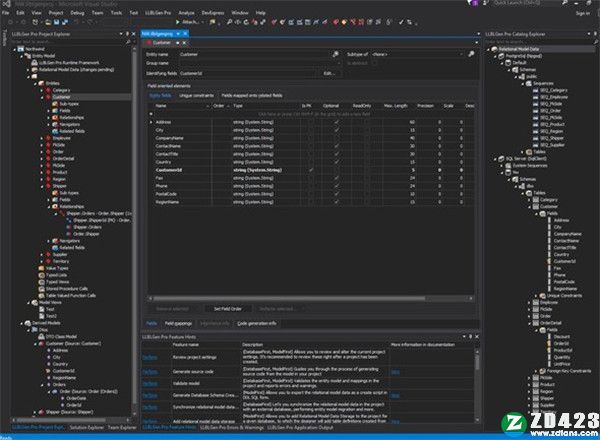Click the Edit button for Identifying fields

pyautogui.click(x=328, y=73)
